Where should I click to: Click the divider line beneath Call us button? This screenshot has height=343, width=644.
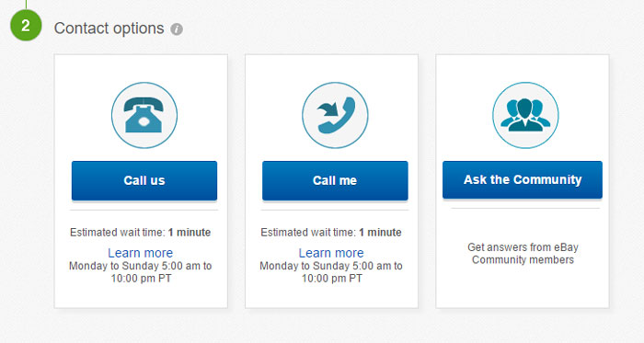pyautogui.click(x=144, y=210)
